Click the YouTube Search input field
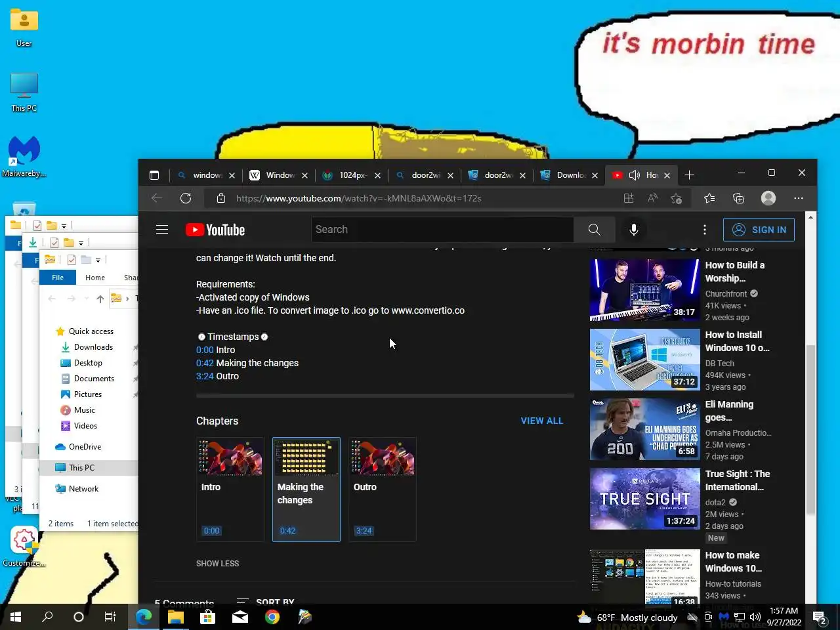 442,230
